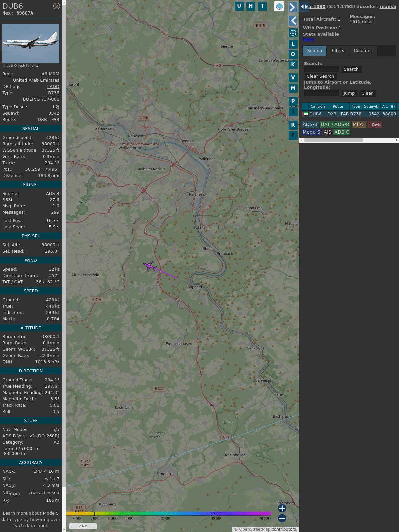Click the Search text input field

point(322,69)
